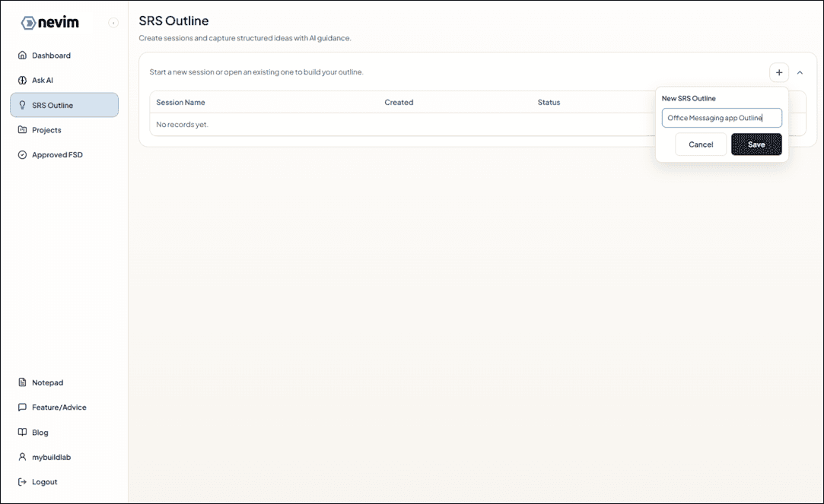The image size is (824, 504).
Task: Select the Dashboard home icon
Action: point(21,55)
